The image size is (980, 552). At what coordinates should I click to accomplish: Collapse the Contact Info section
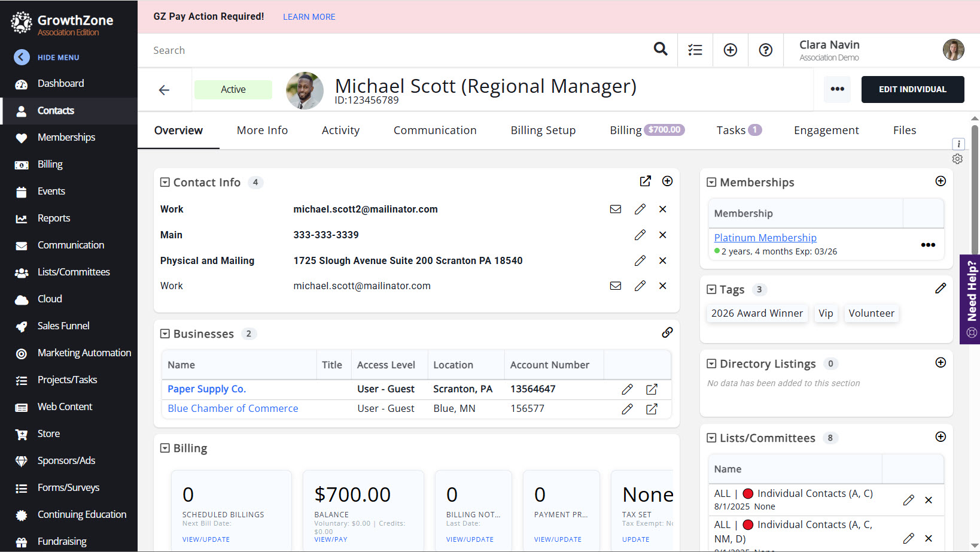pyautogui.click(x=165, y=182)
